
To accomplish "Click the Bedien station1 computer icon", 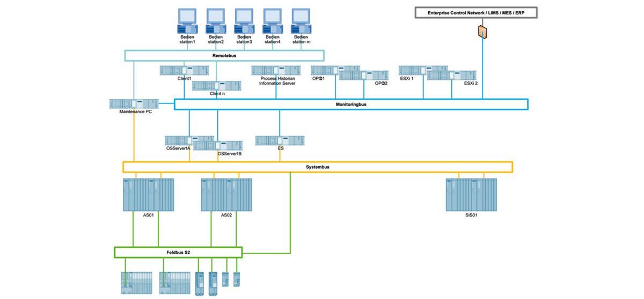I will point(187,21).
